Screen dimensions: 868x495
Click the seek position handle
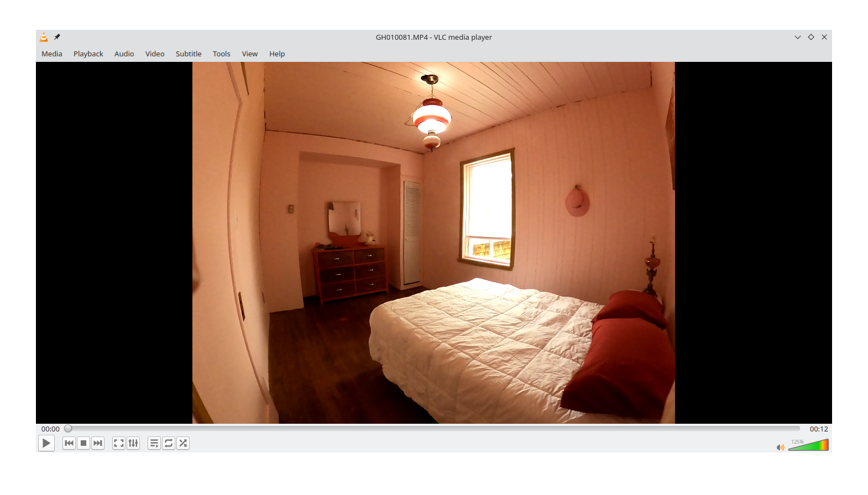(x=68, y=428)
